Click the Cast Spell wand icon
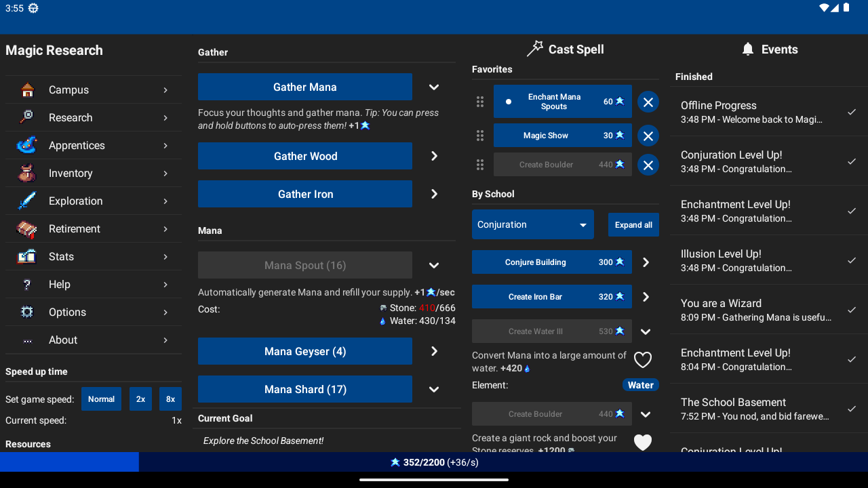 click(535, 48)
